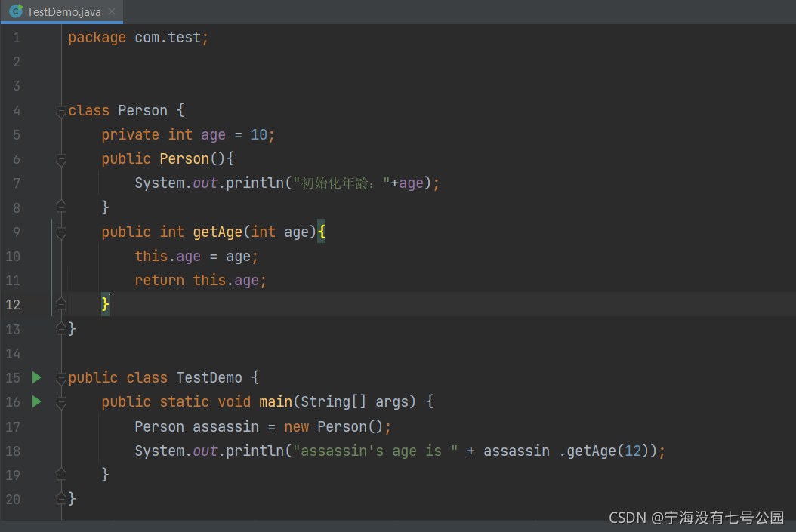This screenshot has height=532, width=796.
Task: Collapse the Person class fold marker
Action: [61, 111]
